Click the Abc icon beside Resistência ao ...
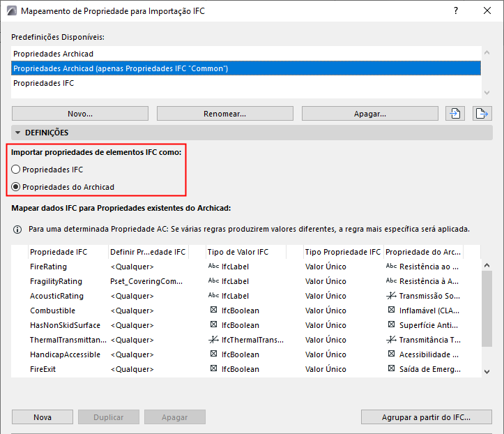The height and width of the screenshot is (434, 504). tap(391, 266)
